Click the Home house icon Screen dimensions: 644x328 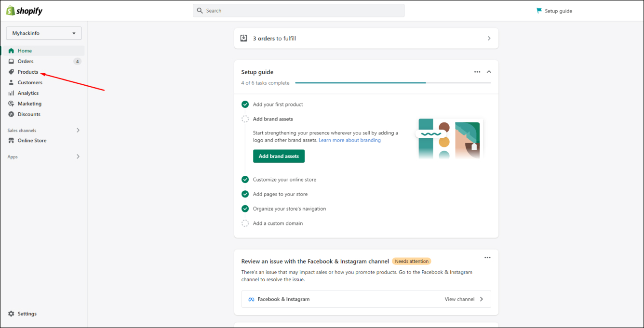[11, 51]
